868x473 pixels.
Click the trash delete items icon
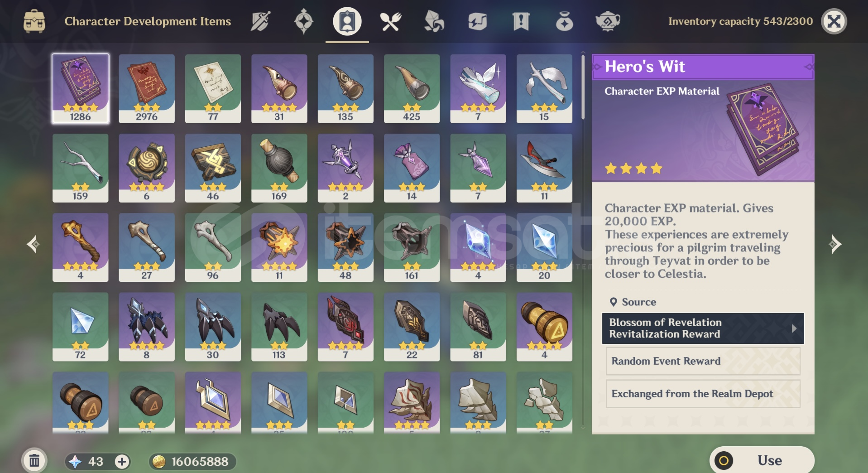tap(34, 461)
